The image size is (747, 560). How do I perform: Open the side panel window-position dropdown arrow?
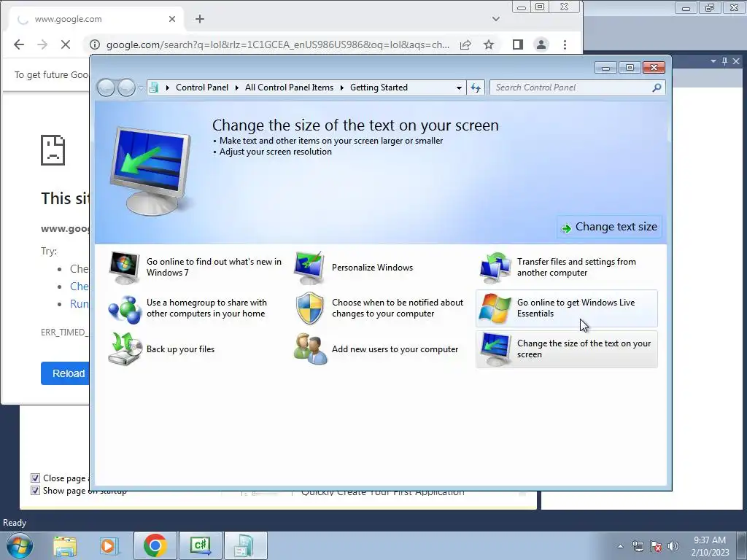coord(713,61)
